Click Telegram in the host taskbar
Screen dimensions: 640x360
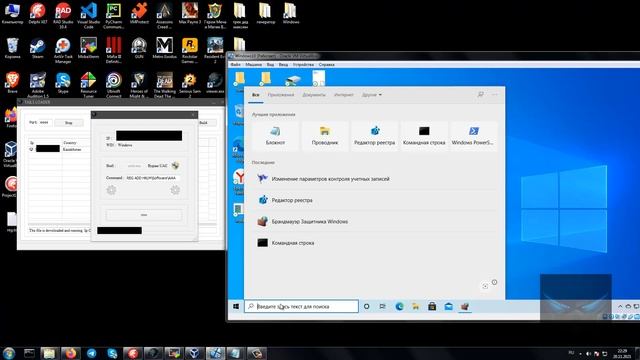point(92,353)
